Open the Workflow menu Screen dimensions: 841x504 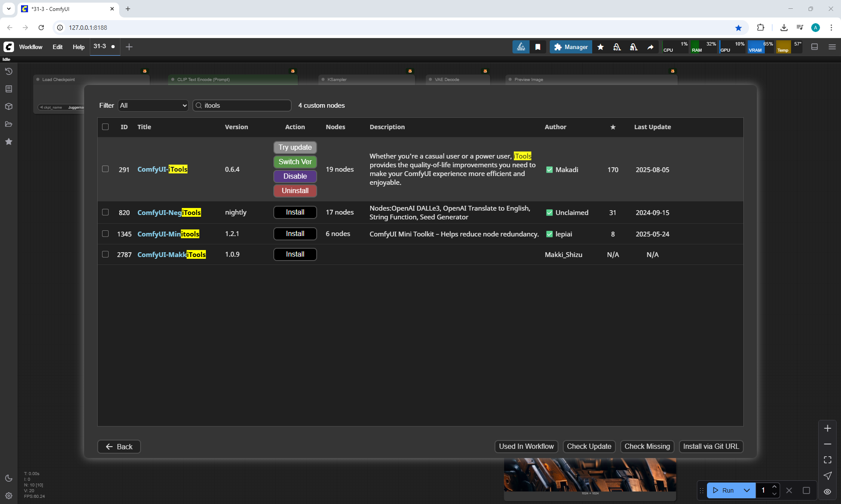click(x=31, y=47)
